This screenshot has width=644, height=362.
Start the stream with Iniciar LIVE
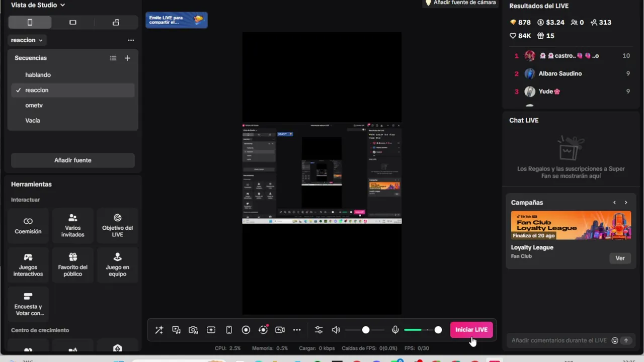[471, 330]
